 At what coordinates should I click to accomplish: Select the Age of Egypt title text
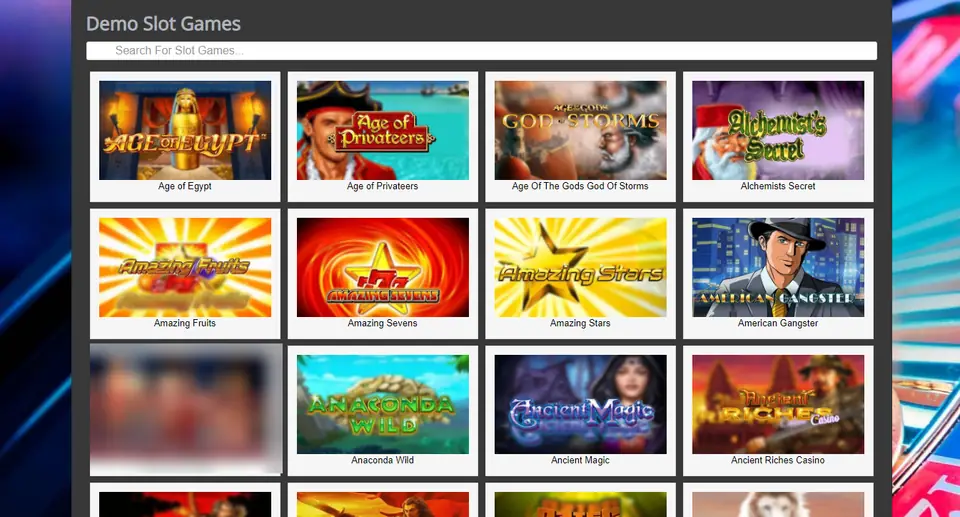click(x=185, y=186)
